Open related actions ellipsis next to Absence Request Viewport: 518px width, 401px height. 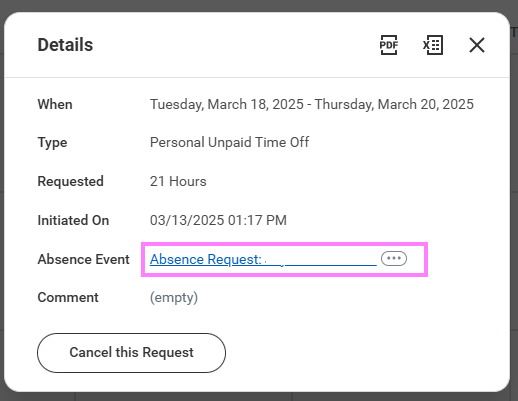394,259
